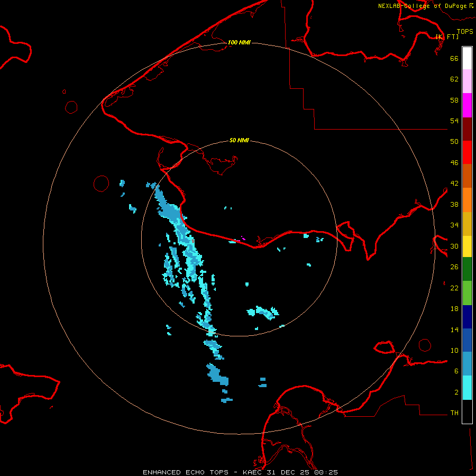Click the '66' legend value
This screenshot has width=476, height=476.
[x=454, y=58]
